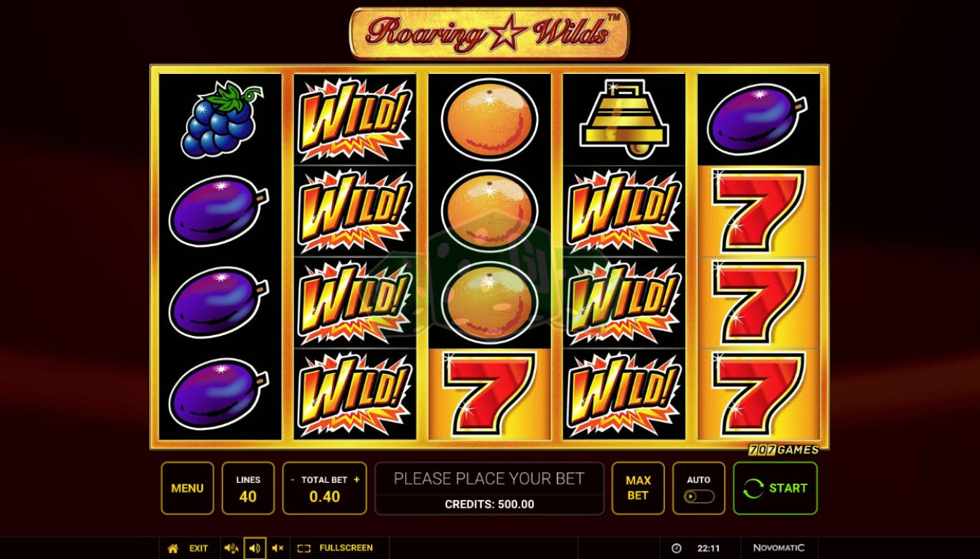Click the golden bell symbol on reels
This screenshot has height=559, width=980.
point(624,119)
